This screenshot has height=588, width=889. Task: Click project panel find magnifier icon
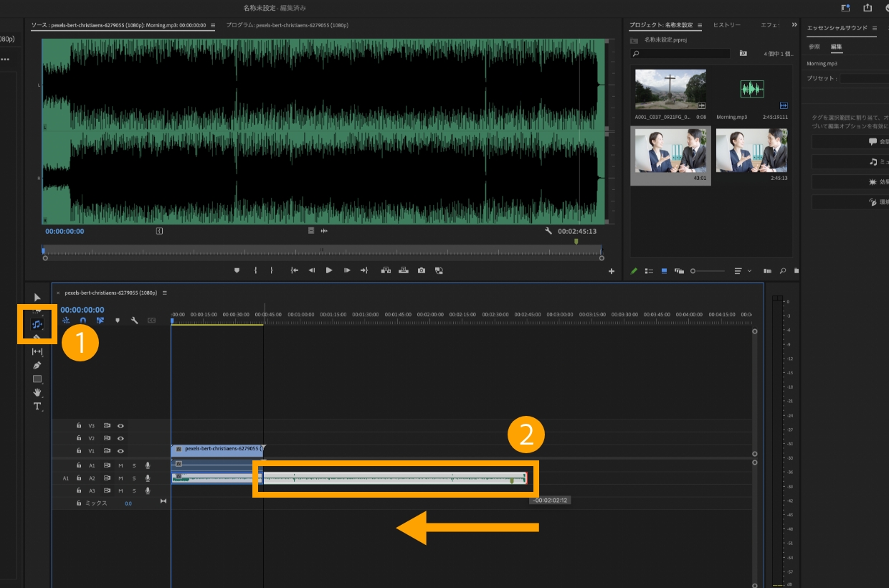pyautogui.click(x=782, y=271)
